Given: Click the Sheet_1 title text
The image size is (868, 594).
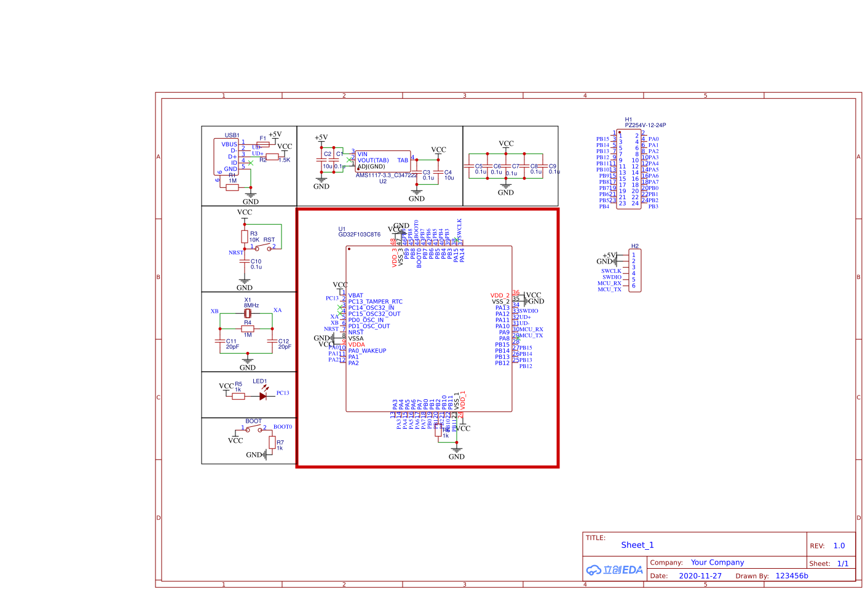Looking at the screenshot, I should click(637, 545).
